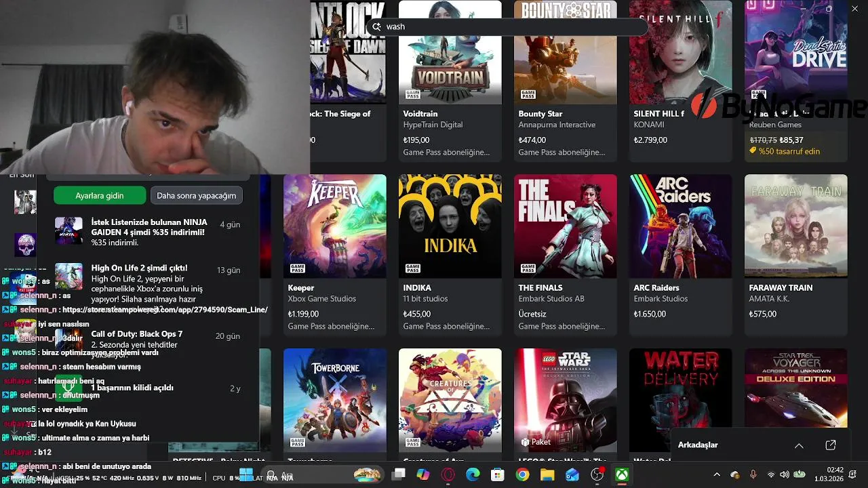Open the Xbox app in the taskbar
The image size is (868, 488).
pyautogui.click(x=622, y=474)
